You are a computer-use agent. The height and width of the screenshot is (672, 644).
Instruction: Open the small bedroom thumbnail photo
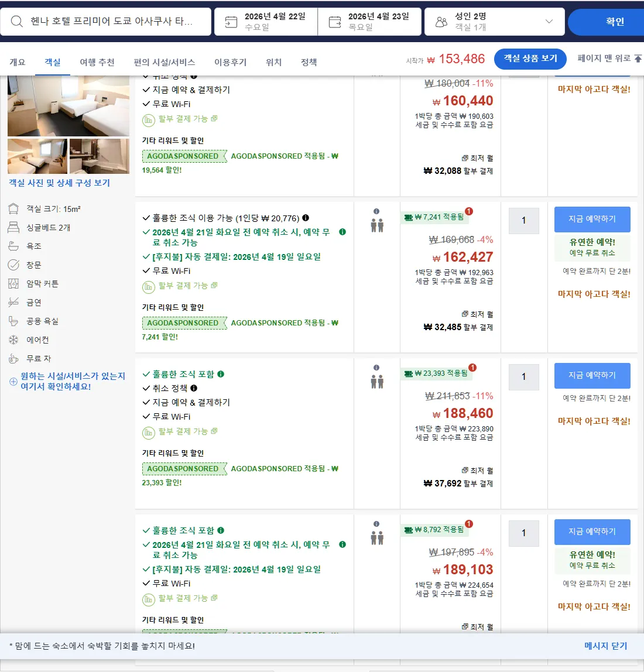tap(37, 156)
